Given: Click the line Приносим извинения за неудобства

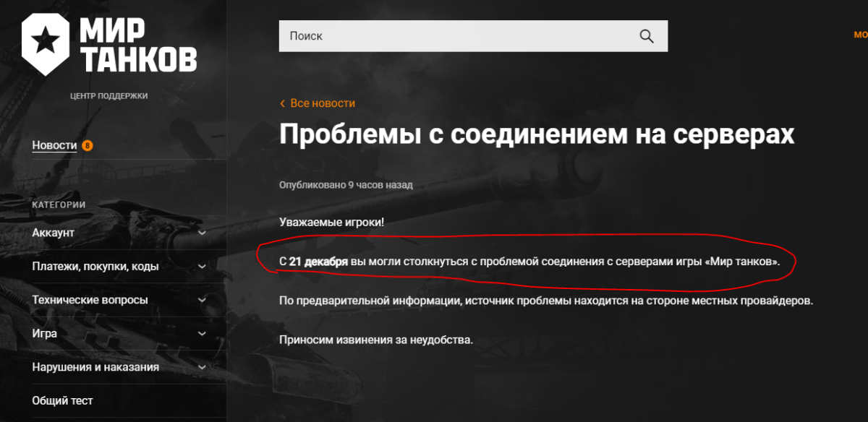Looking at the screenshot, I should (x=375, y=339).
